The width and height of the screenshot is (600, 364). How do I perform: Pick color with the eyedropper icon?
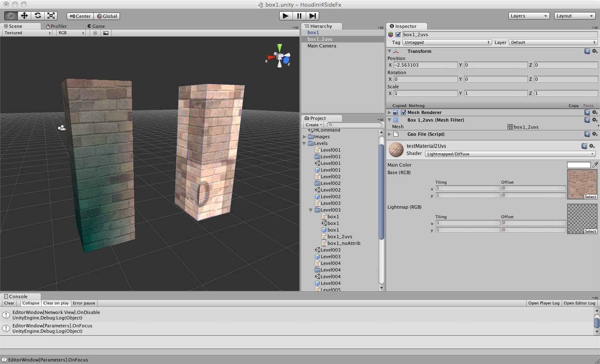595,165
